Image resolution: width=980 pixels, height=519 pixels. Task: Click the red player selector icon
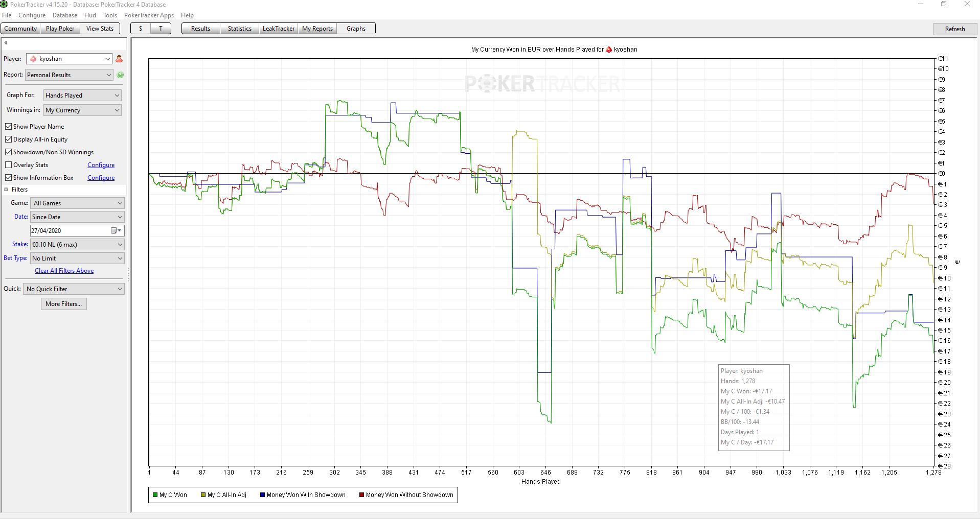119,59
